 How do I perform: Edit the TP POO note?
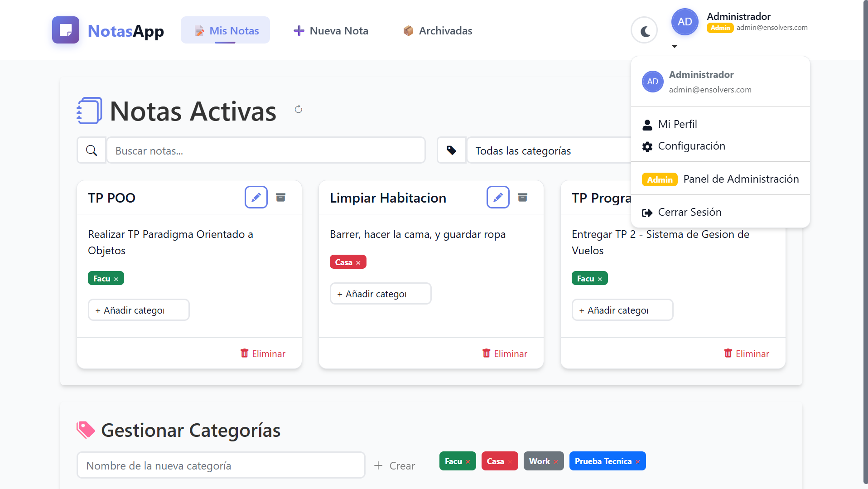point(256,198)
